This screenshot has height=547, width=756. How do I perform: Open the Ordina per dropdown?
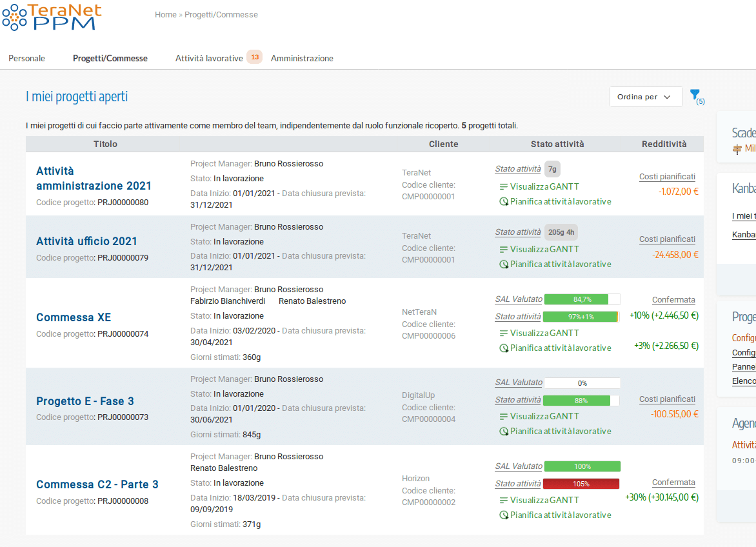(646, 97)
